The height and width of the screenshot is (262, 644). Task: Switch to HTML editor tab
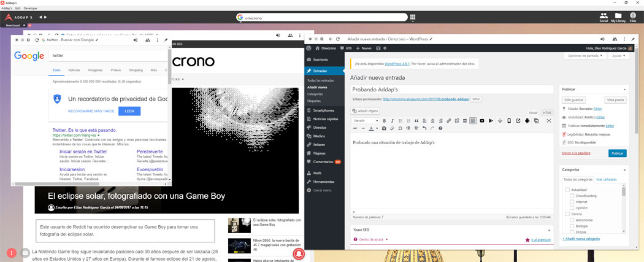click(547, 112)
